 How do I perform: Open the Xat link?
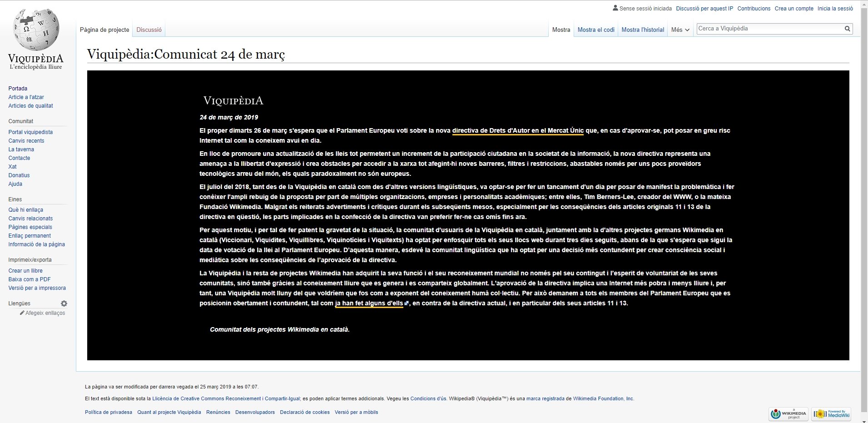tap(12, 167)
